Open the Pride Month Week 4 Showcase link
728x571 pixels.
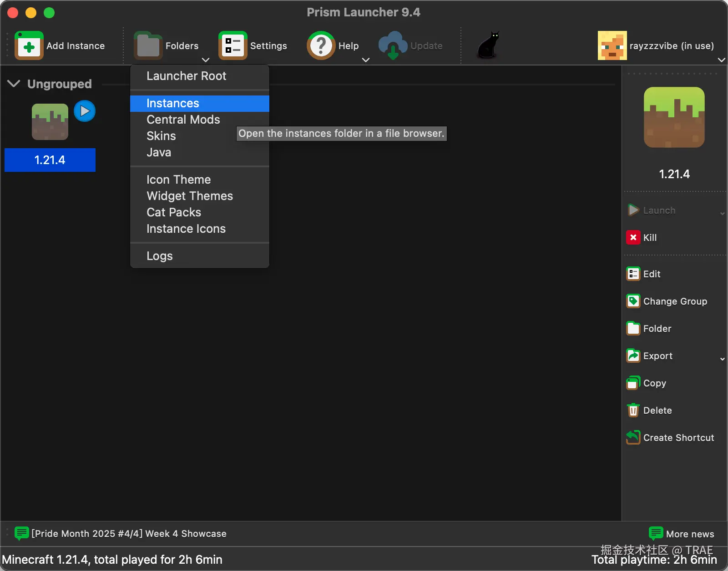[129, 534]
